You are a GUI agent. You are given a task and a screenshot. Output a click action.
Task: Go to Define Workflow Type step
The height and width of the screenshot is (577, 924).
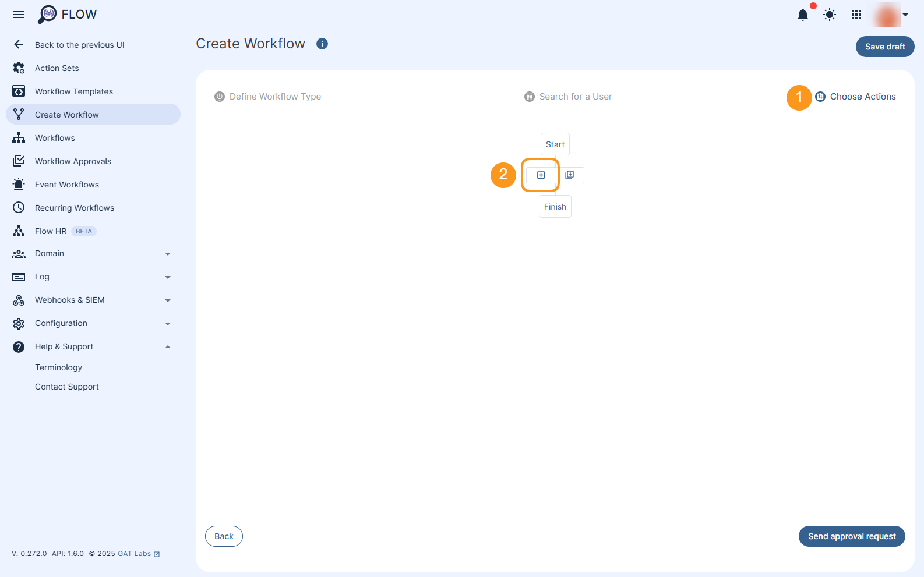coord(275,97)
